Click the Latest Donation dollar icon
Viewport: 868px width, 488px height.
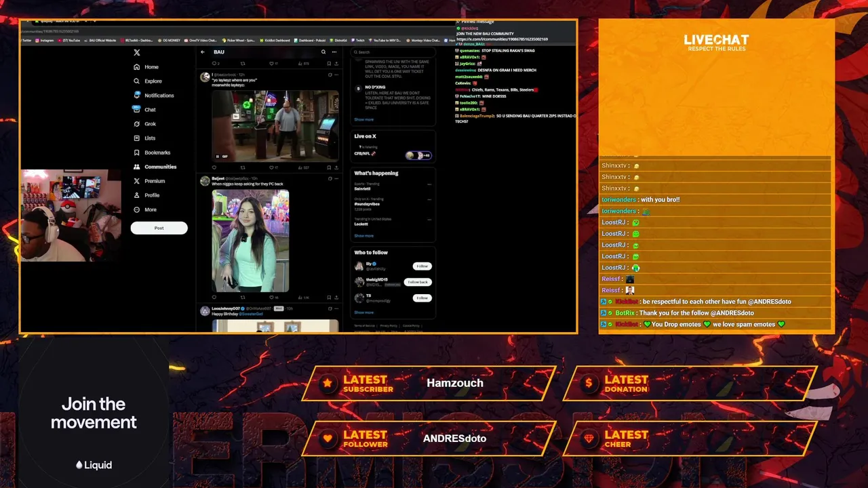pyautogui.click(x=589, y=383)
